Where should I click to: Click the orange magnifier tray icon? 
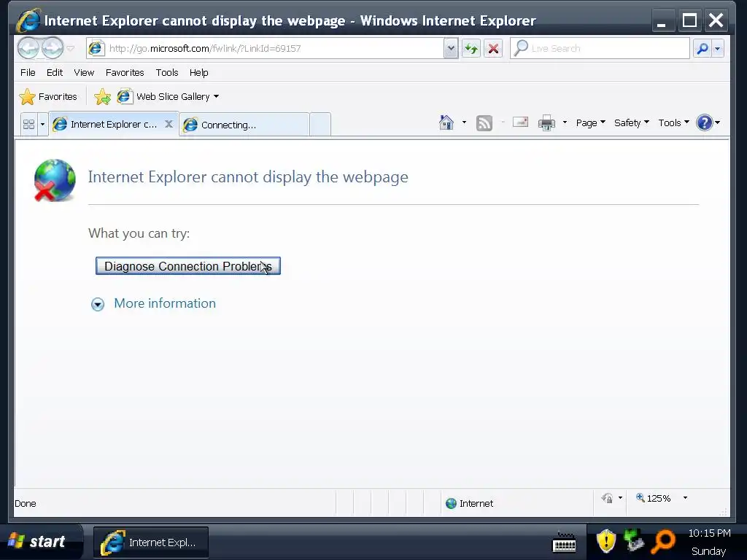click(x=663, y=542)
